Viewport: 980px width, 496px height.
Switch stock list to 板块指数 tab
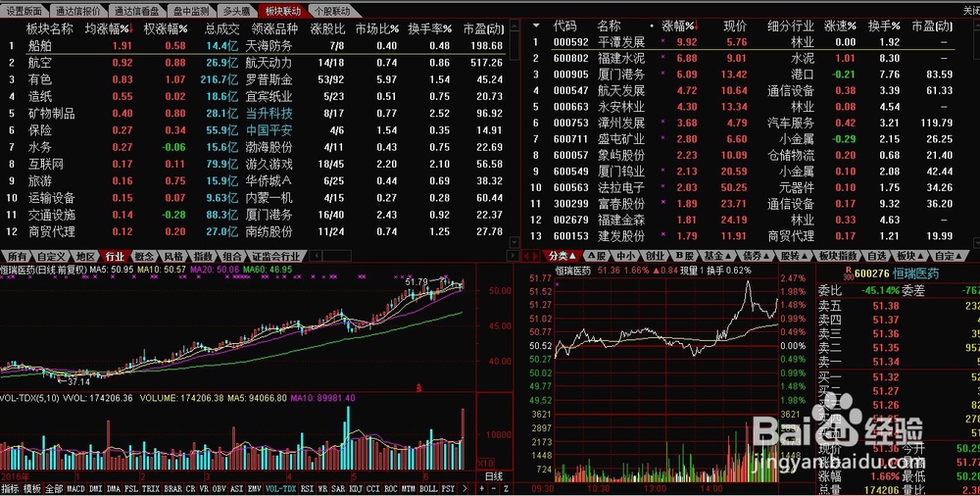[x=838, y=256]
